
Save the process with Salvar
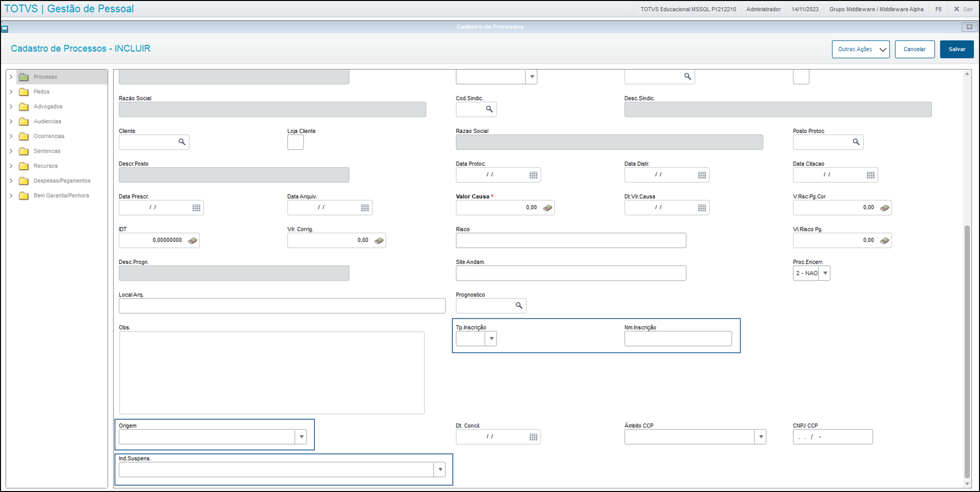[x=957, y=49]
